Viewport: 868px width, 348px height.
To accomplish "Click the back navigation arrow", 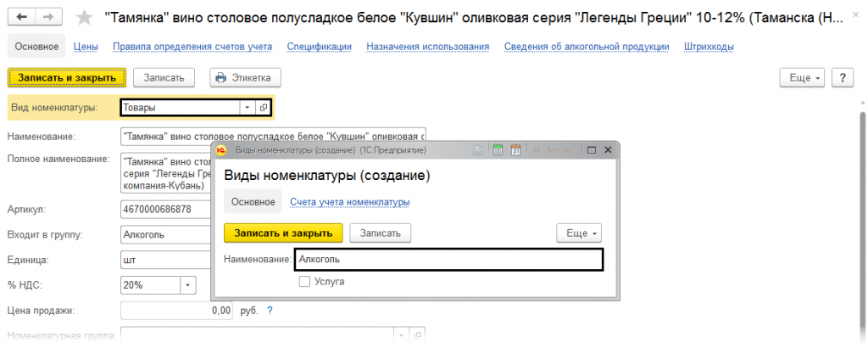I will 23,18.
